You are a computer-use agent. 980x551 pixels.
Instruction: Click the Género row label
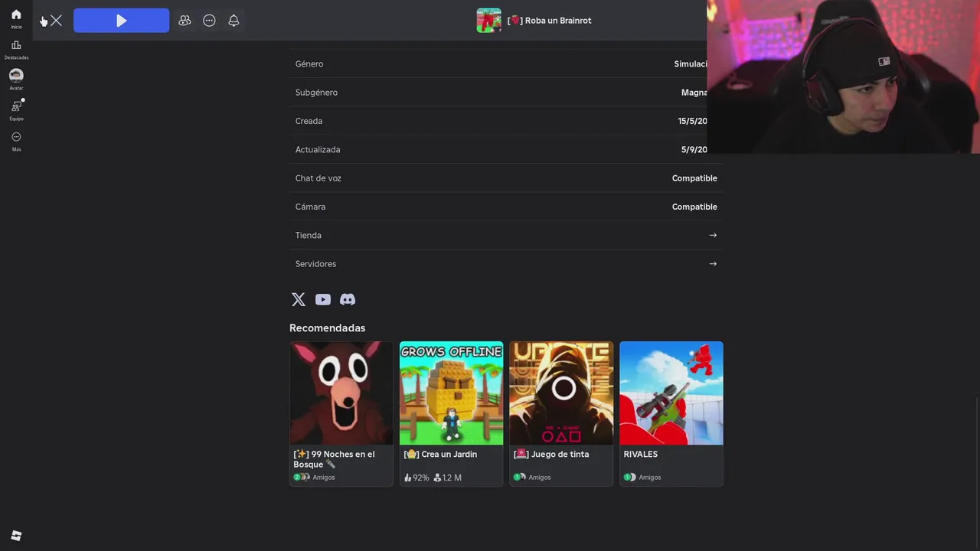pyautogui.click(x=309, y=64)
